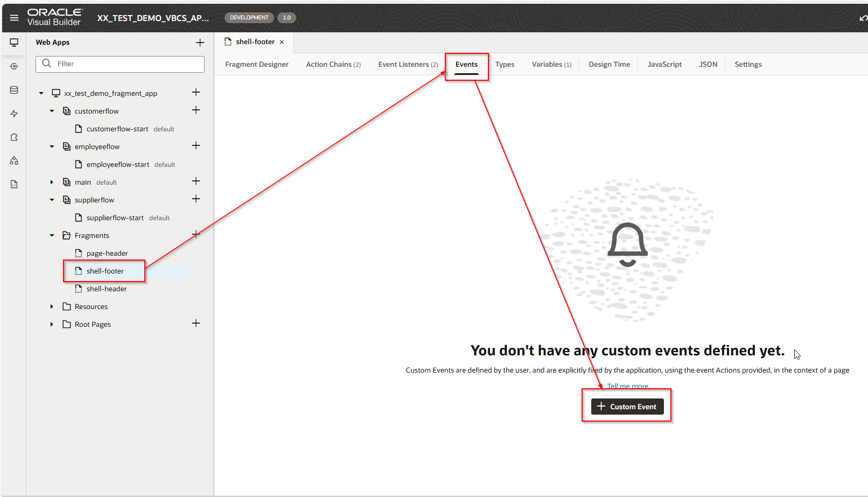The height and width of the screenshot is (497, 868).
Task: Collapse the customerflow node
Action: click(52, 111)
